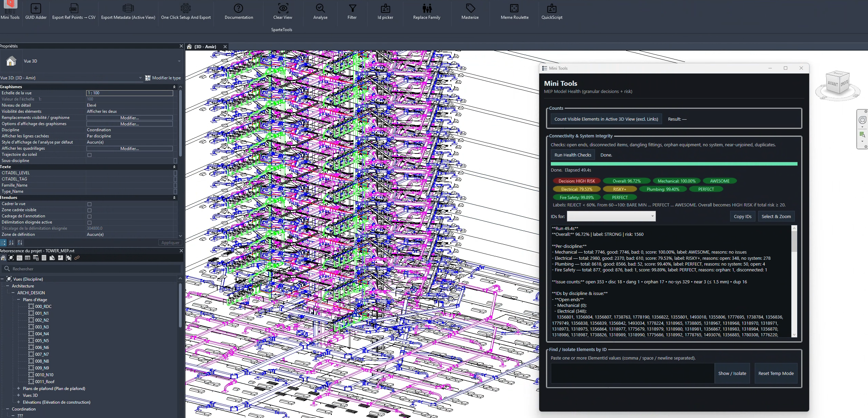
Task: Open the 005_N5 floor plan
Action: pos(42,341)
